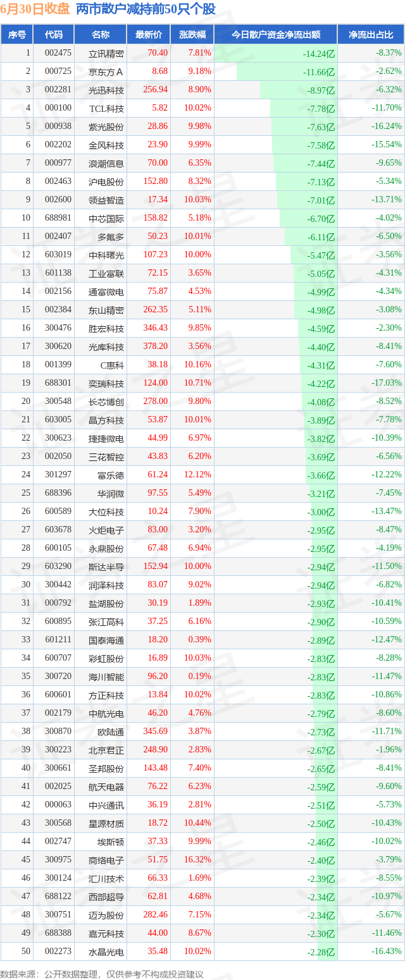The image size is (405, 980).
Task: Click the 序号 column header
Action: pos(17,35)
